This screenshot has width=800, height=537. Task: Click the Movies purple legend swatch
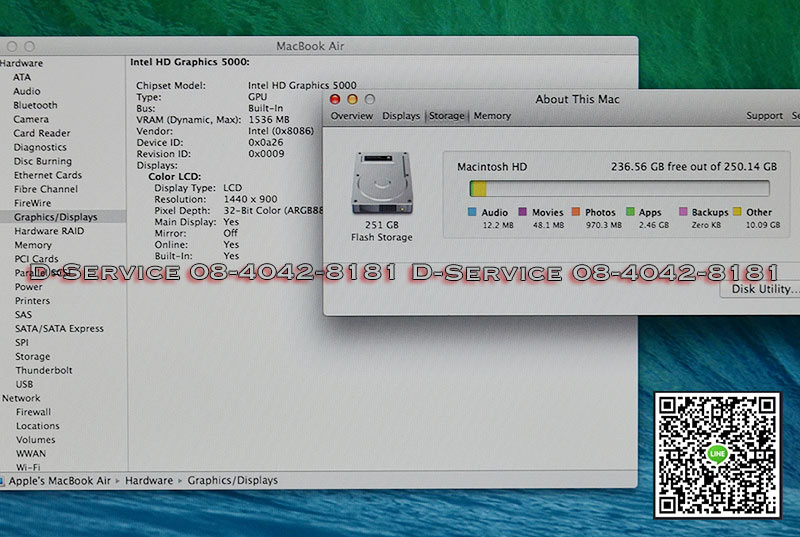pos(522,212)
